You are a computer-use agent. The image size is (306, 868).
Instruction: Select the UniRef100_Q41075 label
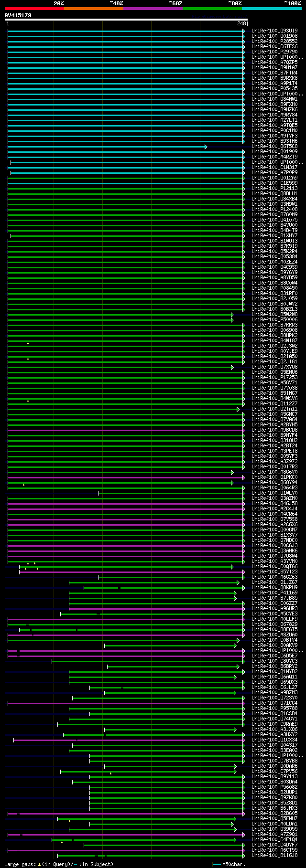pos(274,220)
